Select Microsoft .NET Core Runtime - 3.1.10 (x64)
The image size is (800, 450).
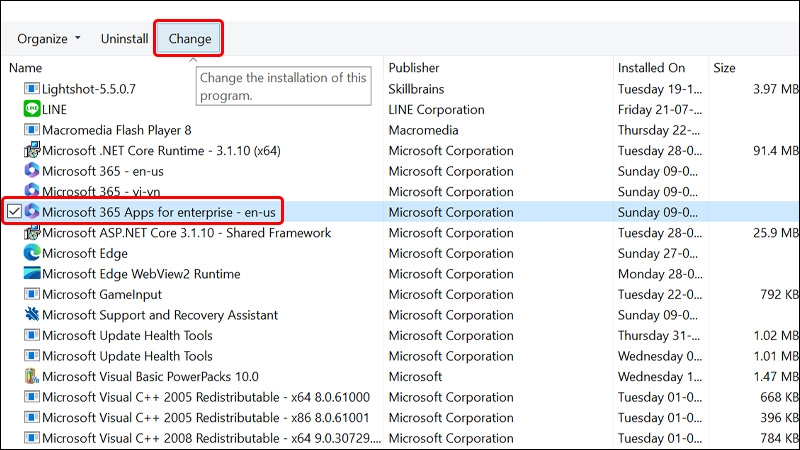coord(161,151)
